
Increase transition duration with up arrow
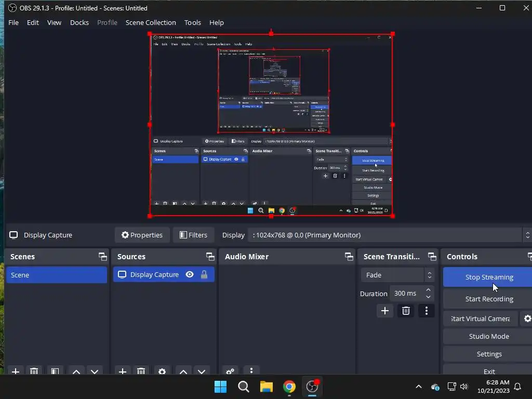tap(428, 290)
